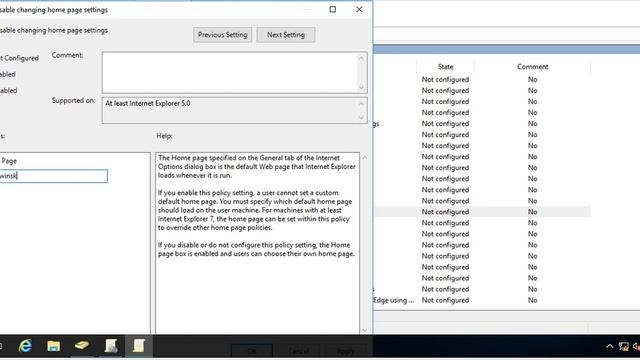Switch to the scroll-with-gear taskbar app

point(111,346)
